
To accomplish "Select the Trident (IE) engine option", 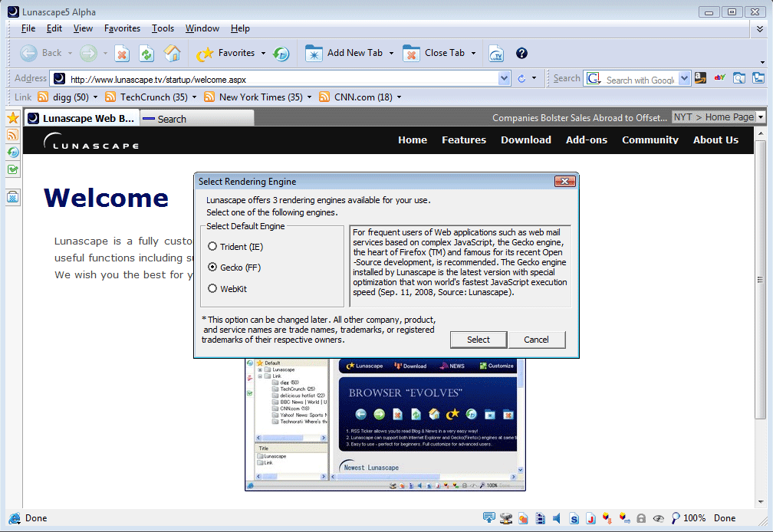I will 212,247.
